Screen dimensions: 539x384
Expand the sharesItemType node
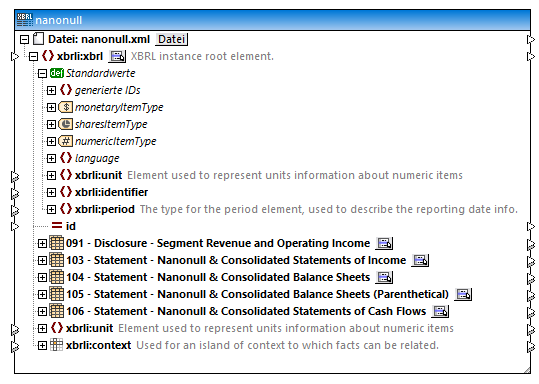(51, 124)
